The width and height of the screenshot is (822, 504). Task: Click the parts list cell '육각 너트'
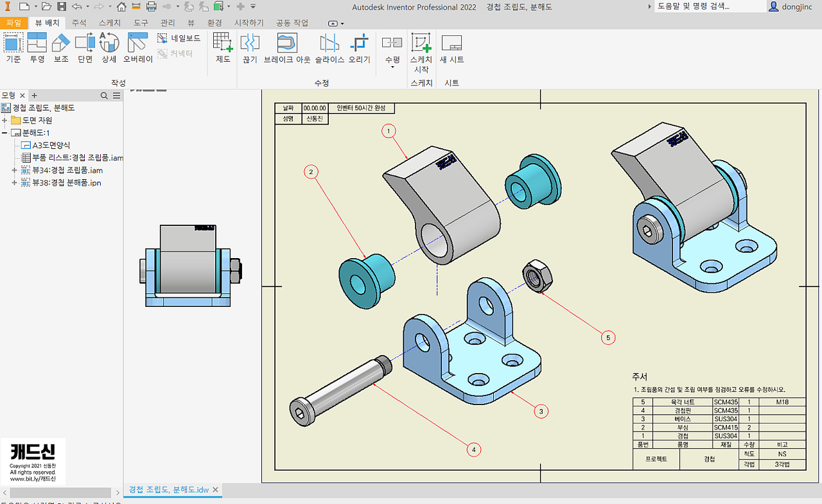click(x=682, y=402)
